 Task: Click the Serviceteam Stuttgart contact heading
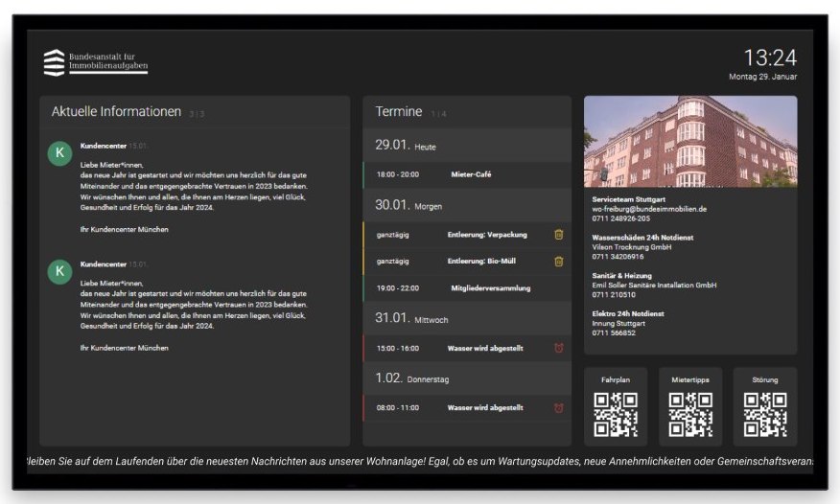coord(628,199)
